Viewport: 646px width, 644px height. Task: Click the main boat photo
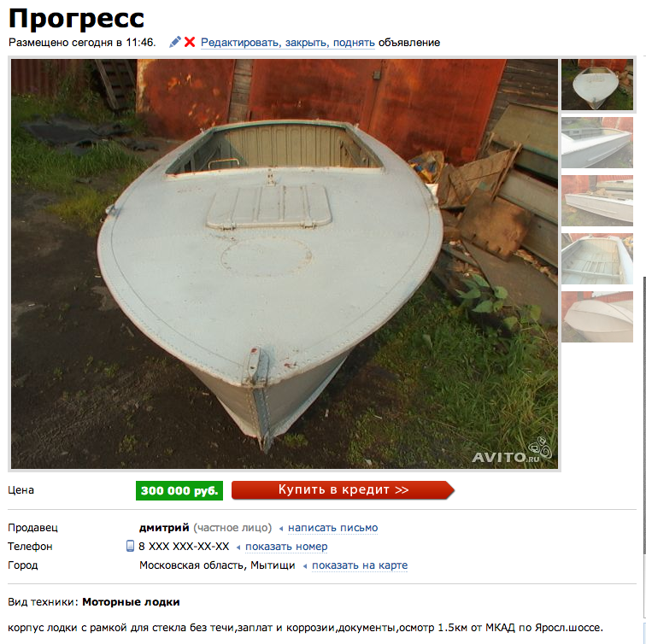click(x=285, y=264)
